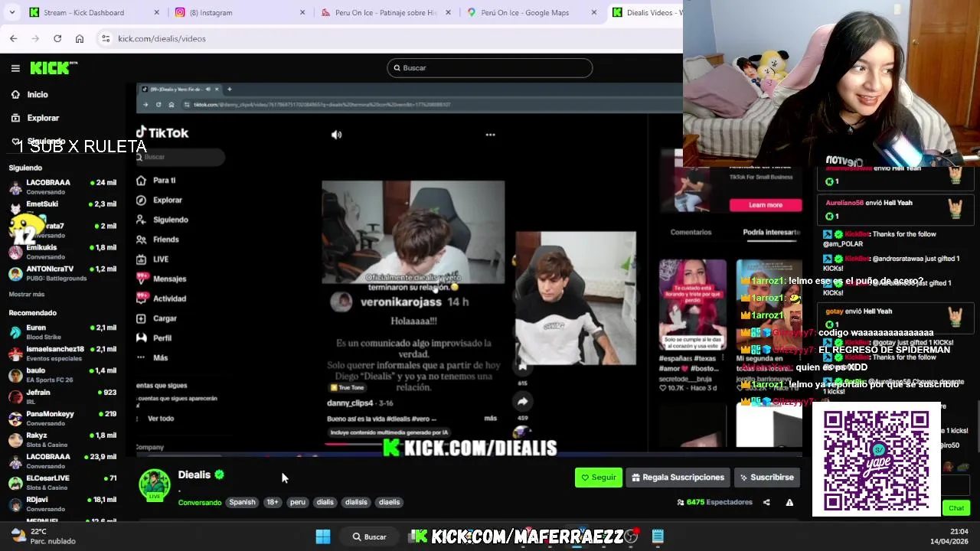Click the Conversando category link

coord(200,503)
